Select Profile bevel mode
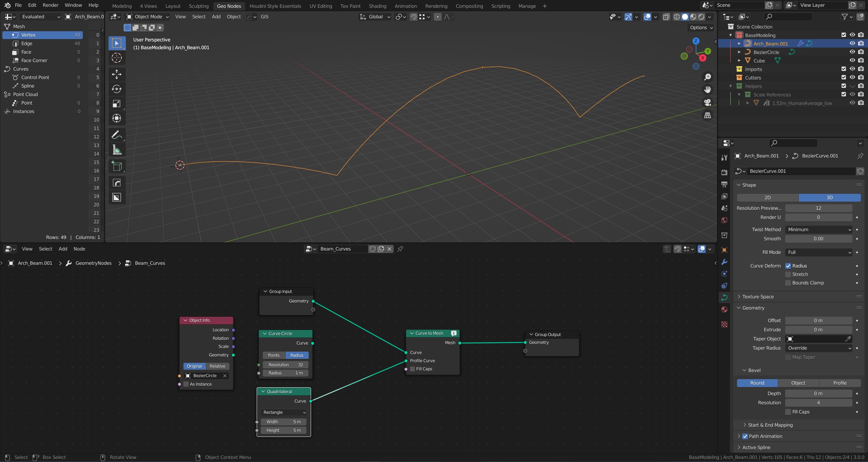This screenshot has width=868, height=462. click(840, 383)
